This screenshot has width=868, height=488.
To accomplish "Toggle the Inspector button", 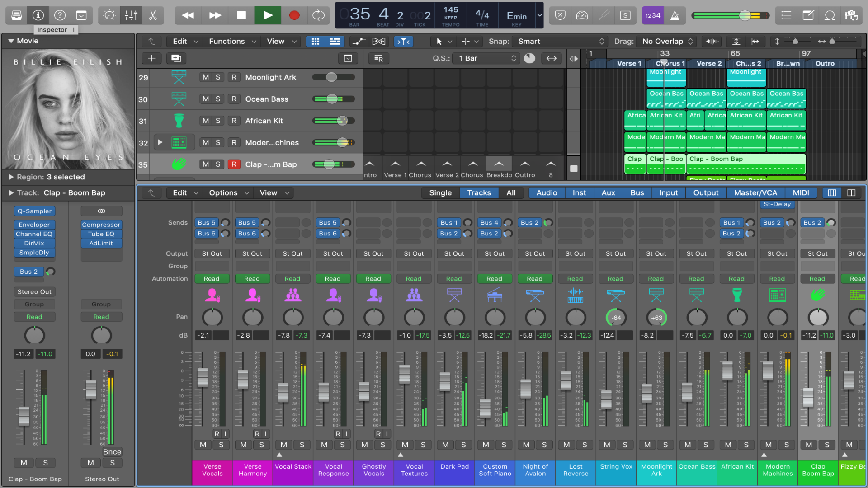I will point(38,15).
